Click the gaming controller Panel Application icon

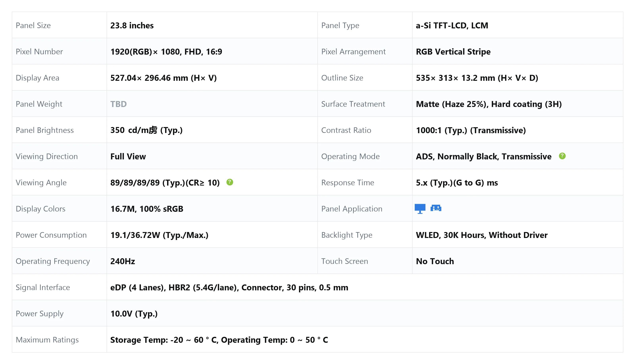point(436,208)
